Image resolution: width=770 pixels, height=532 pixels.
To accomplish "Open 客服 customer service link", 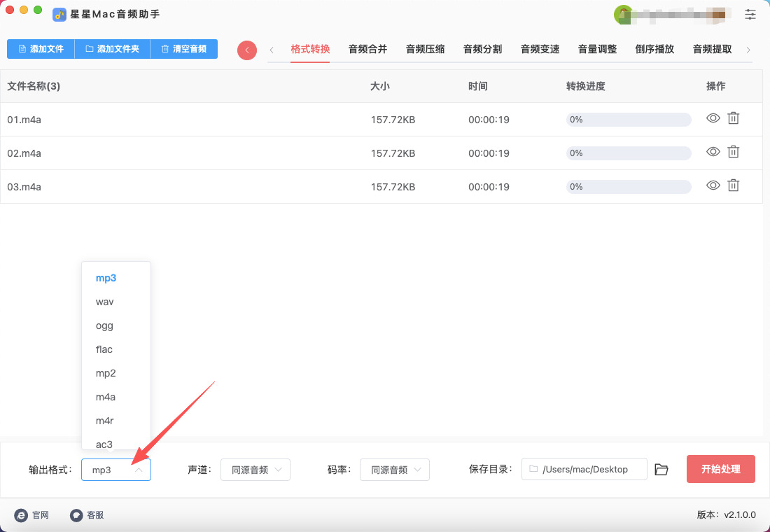I will pyautogui.click(x=87, y=514).
